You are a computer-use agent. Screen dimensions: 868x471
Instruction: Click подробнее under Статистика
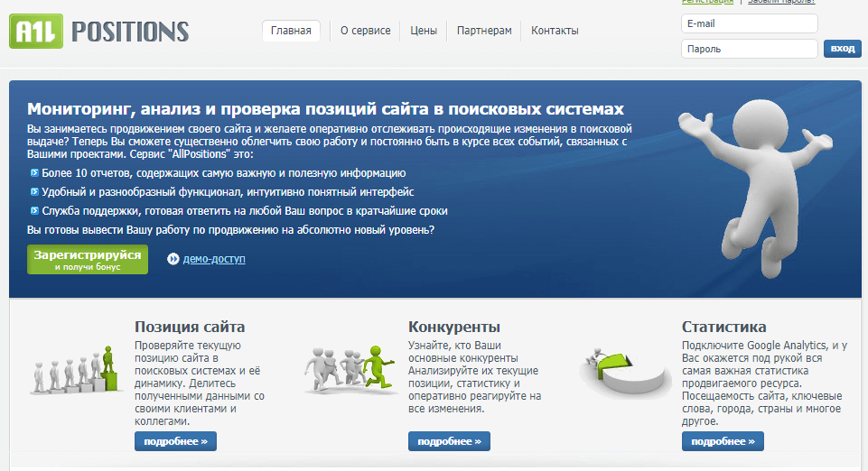tap(723, 441)
